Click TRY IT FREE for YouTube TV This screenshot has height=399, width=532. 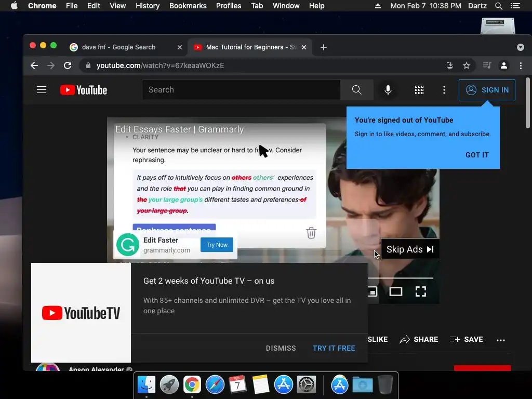click(x=334, y=348)
